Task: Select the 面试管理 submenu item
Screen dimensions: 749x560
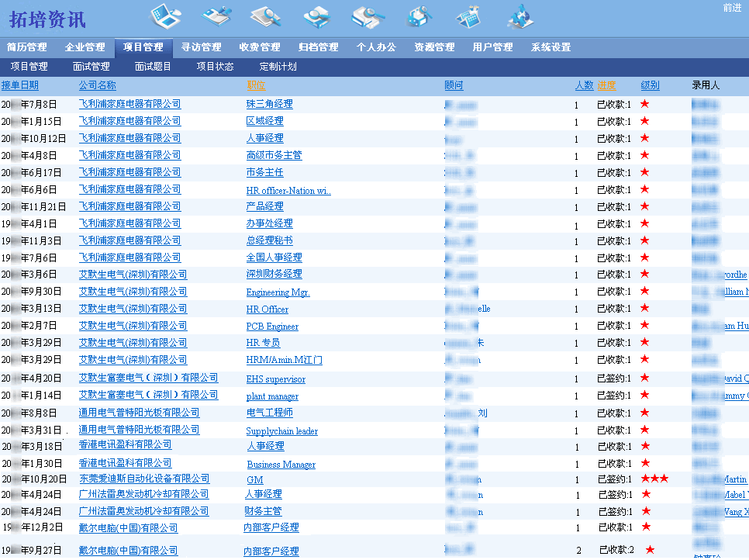Action: [91, 67]
